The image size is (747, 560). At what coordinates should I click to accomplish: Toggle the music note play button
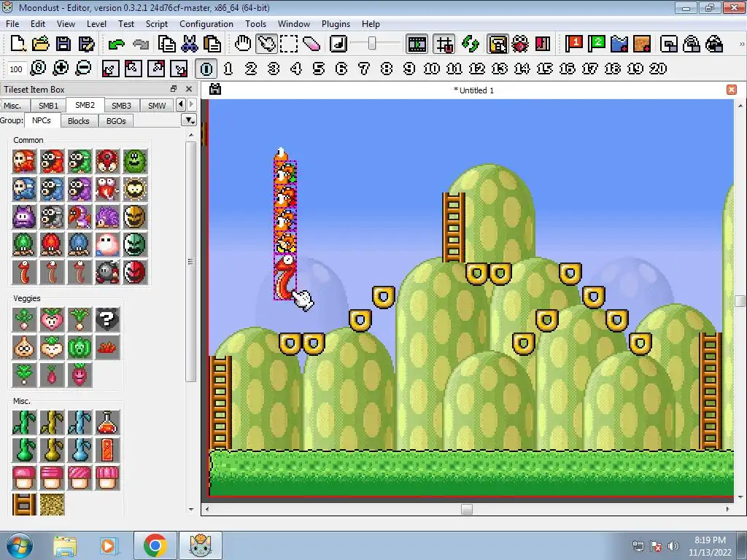tap(338, 44)
